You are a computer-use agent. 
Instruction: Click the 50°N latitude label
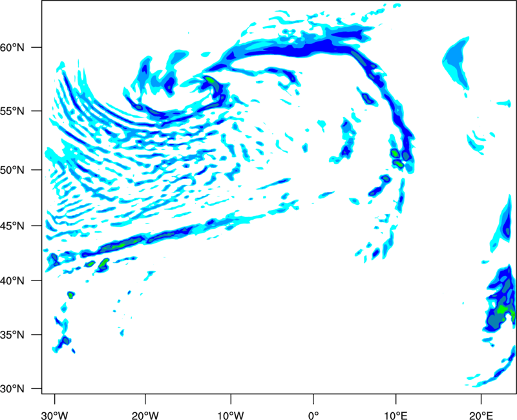[x=12, y=170]
